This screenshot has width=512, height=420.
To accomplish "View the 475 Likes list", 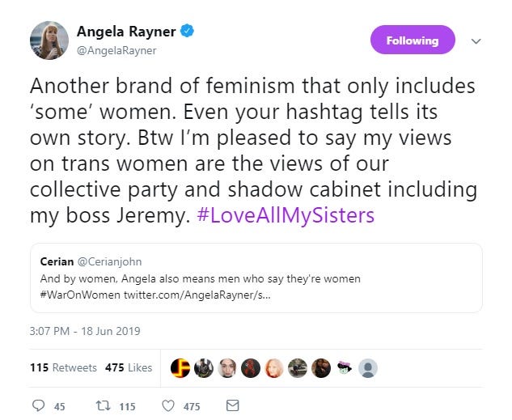I will (x=129, y=367).
